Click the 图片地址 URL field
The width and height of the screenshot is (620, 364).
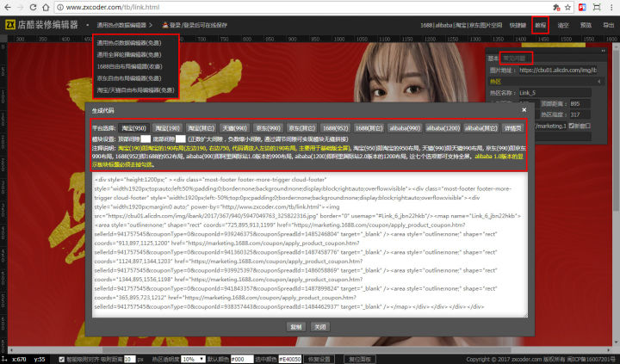coord(557,70)
